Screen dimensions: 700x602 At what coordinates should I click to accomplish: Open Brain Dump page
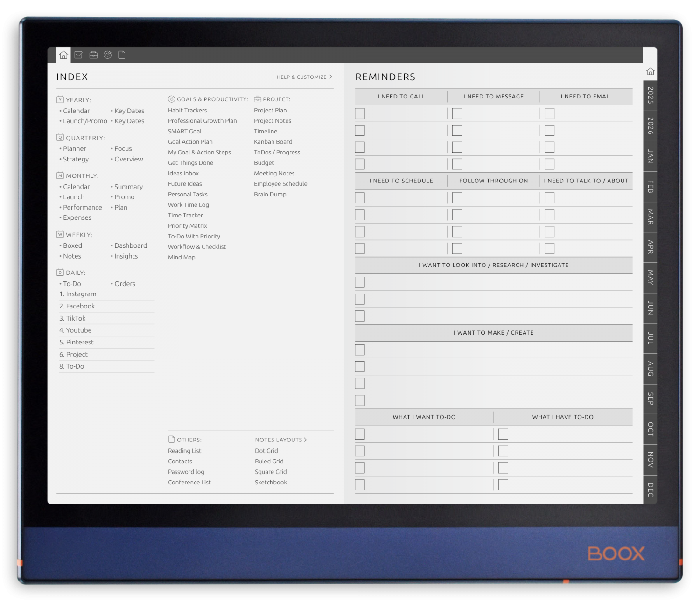[x=270, y=194]
